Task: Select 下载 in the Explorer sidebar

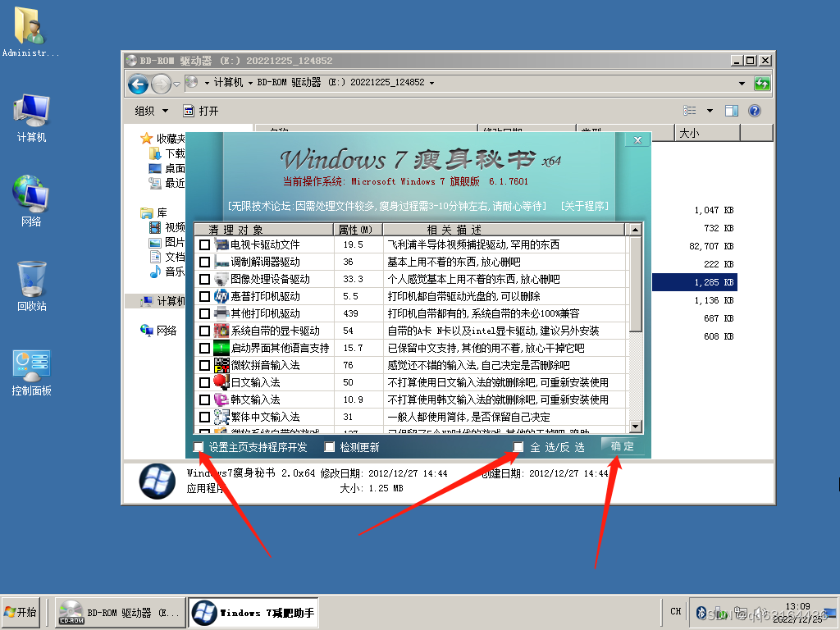Action: click(x=167, y=153)
